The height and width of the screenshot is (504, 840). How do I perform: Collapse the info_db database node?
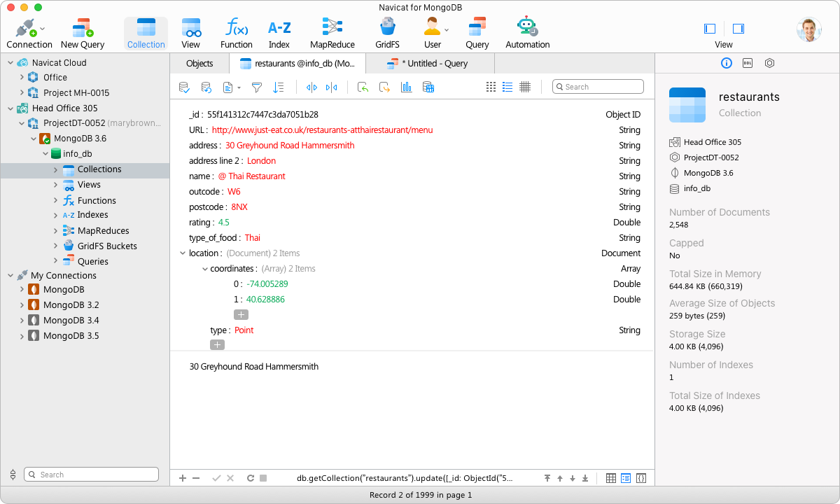pyautogui.click(x=45, y=154)
